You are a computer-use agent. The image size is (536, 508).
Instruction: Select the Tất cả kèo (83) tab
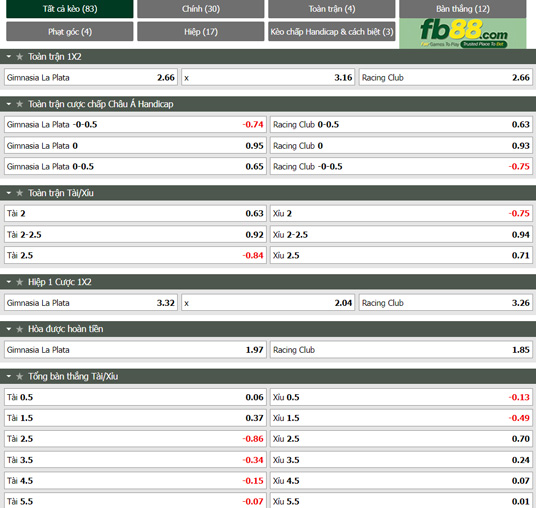[x=70, y=9]
